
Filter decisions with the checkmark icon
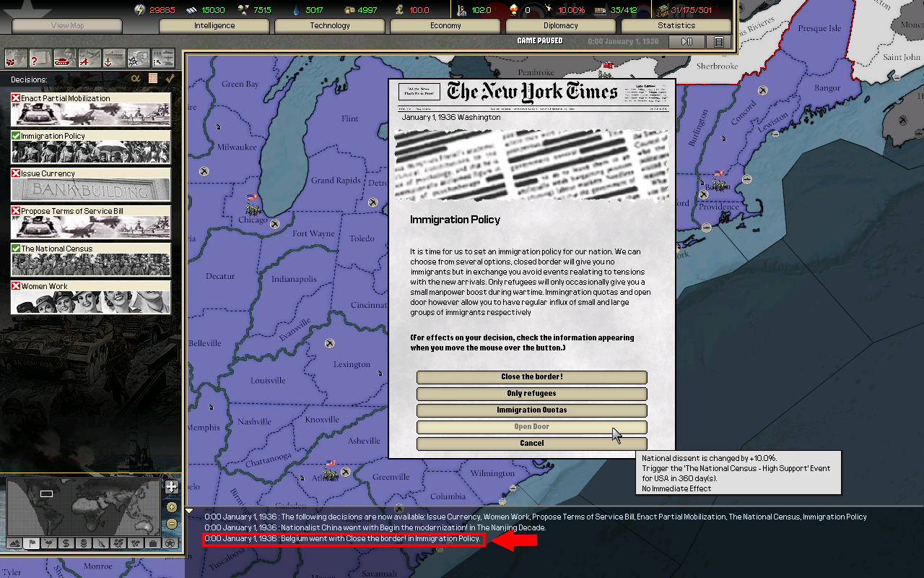coord(170,78)
